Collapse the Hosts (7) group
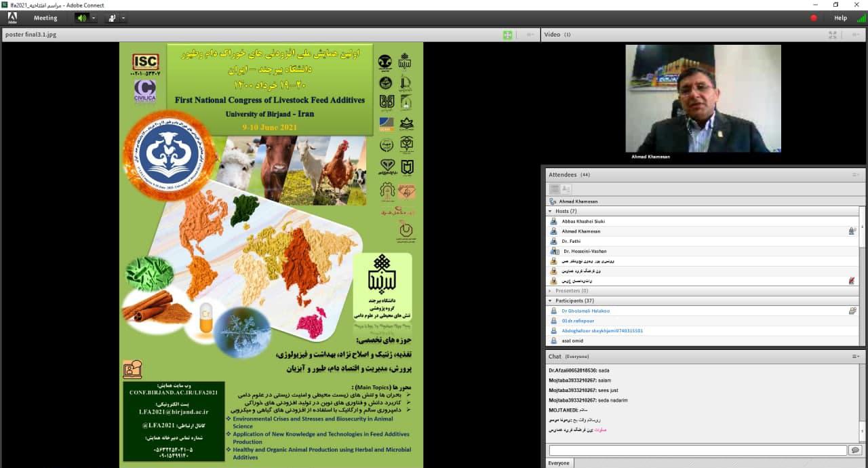Image resolution: width=868 pixels, height=468 pixels. click(550, 211)
